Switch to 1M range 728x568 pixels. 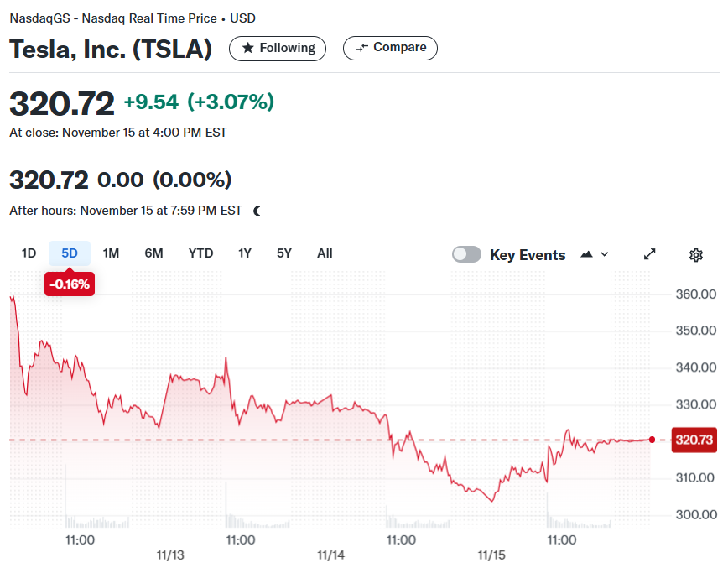pyautogui.click(x=111, y=253)
